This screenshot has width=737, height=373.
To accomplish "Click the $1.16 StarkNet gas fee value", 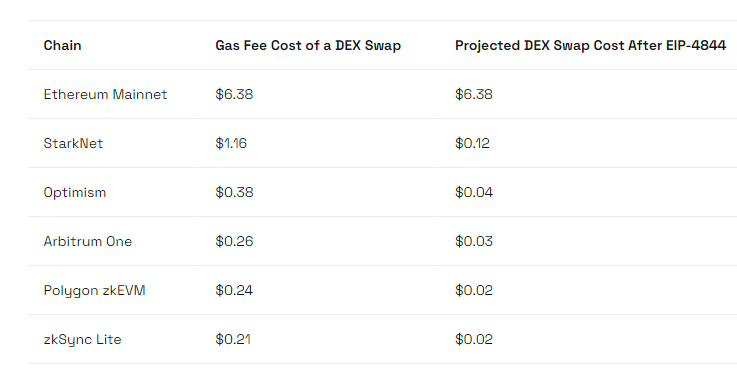I will [231, 143].
